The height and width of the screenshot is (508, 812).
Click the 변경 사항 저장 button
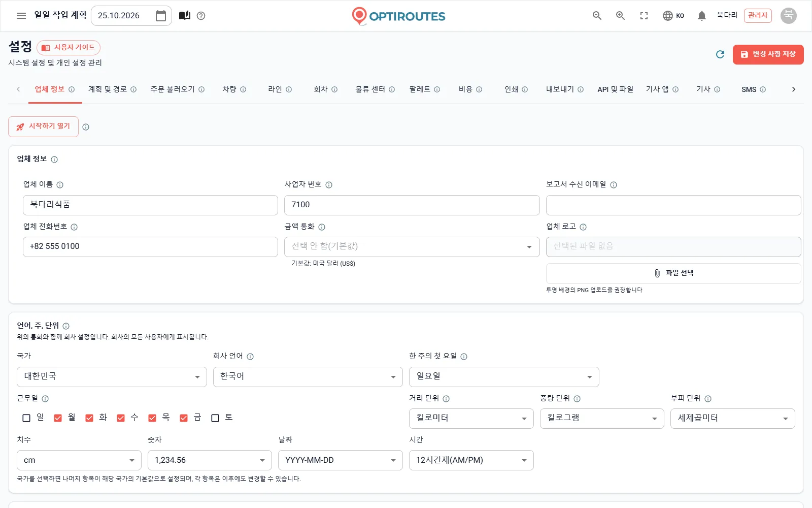click(768, 54)
